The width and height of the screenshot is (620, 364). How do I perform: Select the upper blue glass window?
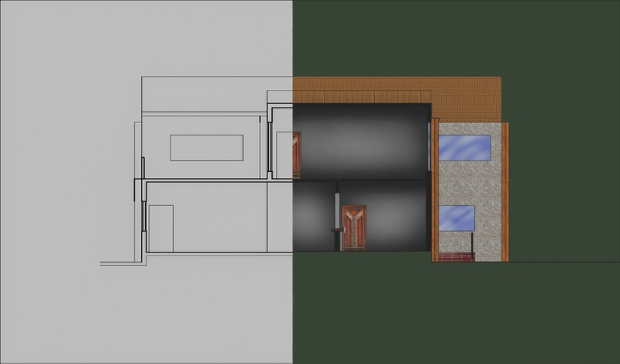coord(464,148)
